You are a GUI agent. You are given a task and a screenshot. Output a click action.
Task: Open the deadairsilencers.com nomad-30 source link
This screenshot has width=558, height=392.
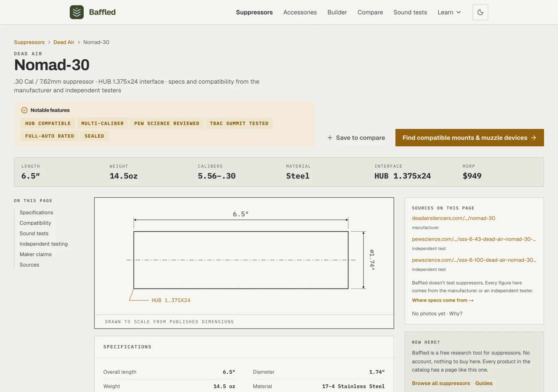coord(453,218)
